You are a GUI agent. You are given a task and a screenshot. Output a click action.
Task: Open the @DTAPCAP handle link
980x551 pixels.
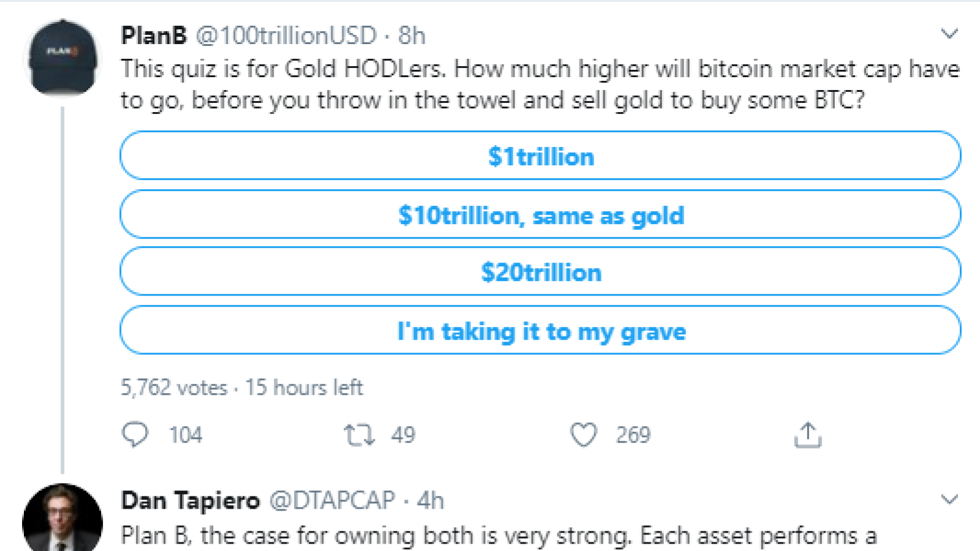point(332,501)
